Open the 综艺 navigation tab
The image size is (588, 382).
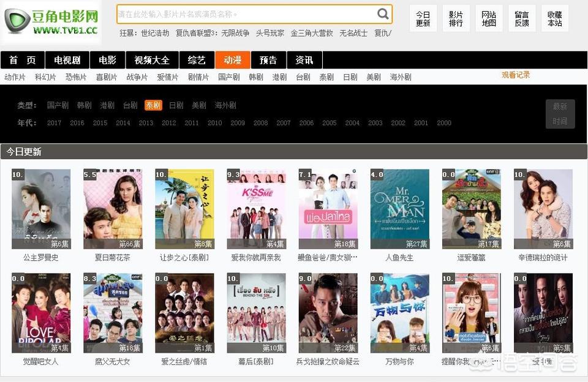pos(197,60)
